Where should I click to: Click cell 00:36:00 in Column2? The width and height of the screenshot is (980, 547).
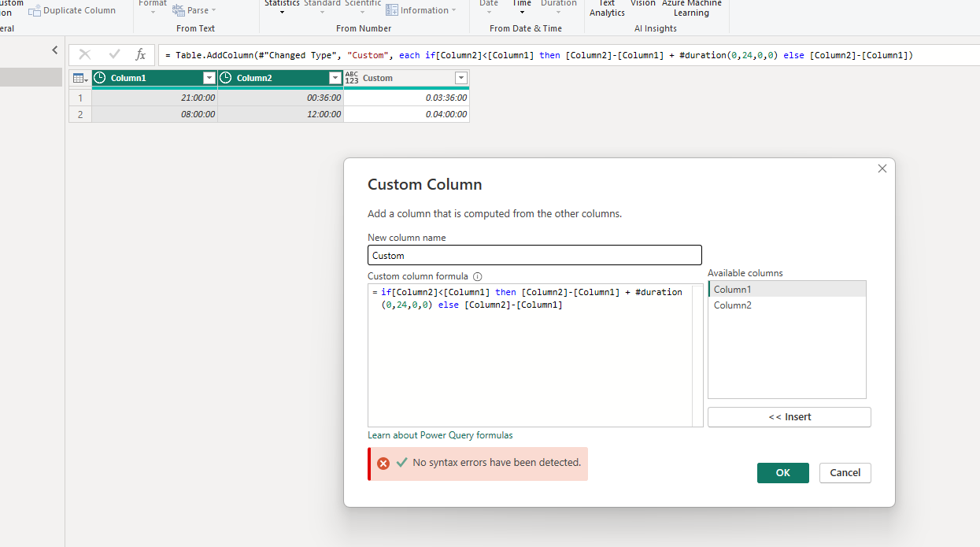click(x=281, y=98)
